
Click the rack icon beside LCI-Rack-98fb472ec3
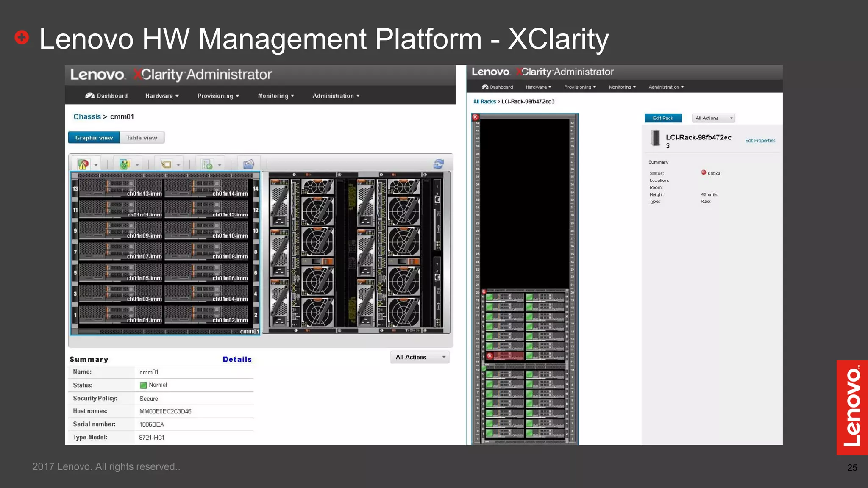(656, 138)
